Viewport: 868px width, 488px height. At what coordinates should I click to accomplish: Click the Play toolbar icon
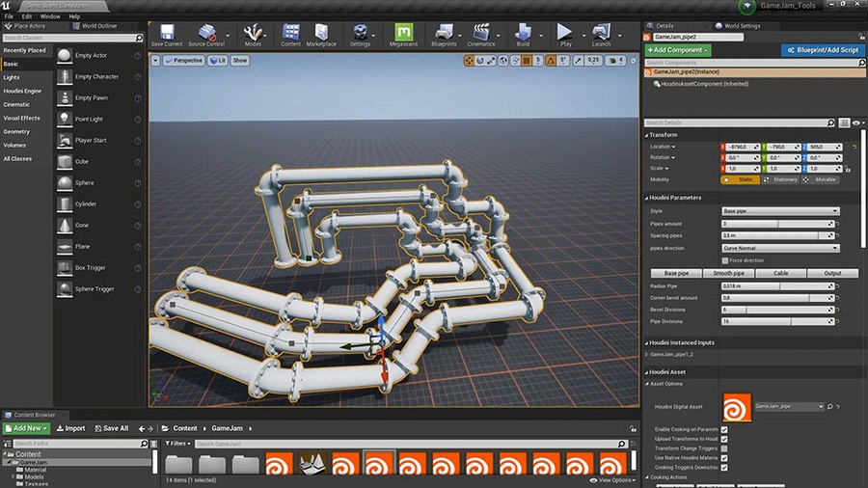click(564, 32)
